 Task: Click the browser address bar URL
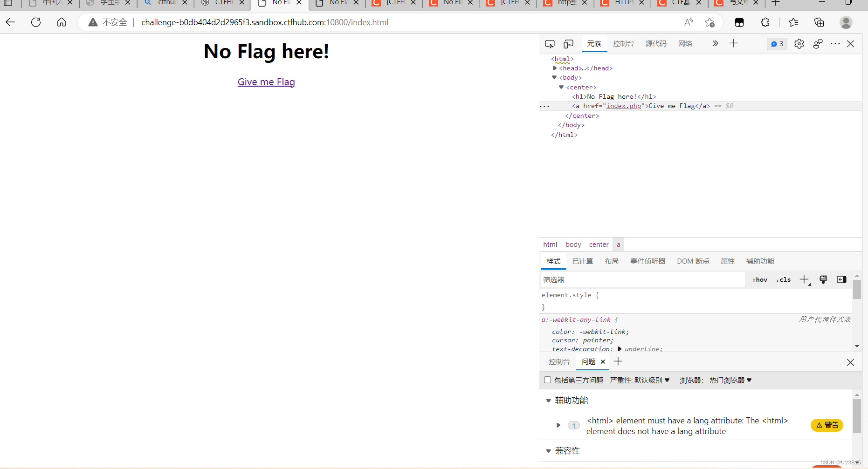click(265, 22)
